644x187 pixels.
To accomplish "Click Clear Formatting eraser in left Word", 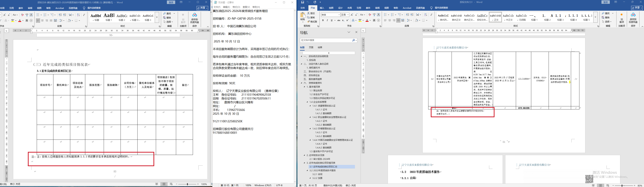I will click(x=22, y=15).
